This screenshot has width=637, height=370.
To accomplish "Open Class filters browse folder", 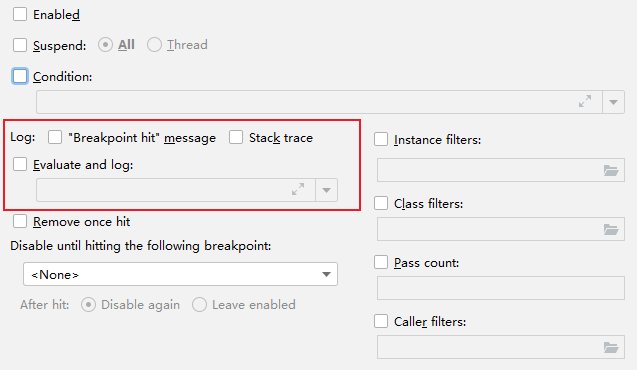I will [x=611, y=229].
